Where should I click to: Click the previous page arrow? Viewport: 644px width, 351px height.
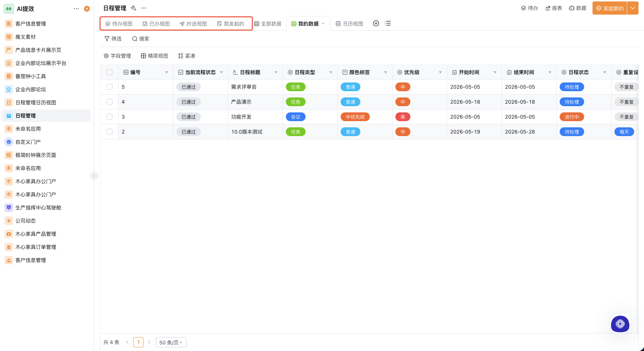127,342
